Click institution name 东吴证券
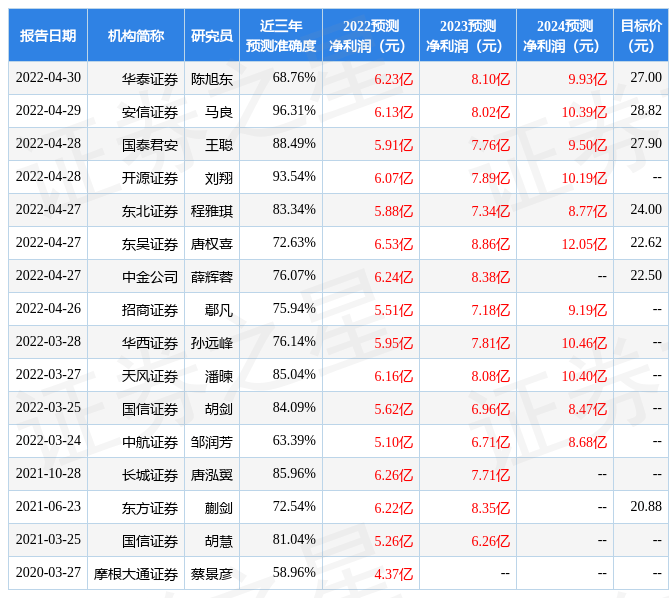Image resolution: width=669 pixels, height=598 pixels. pos(150,244)
